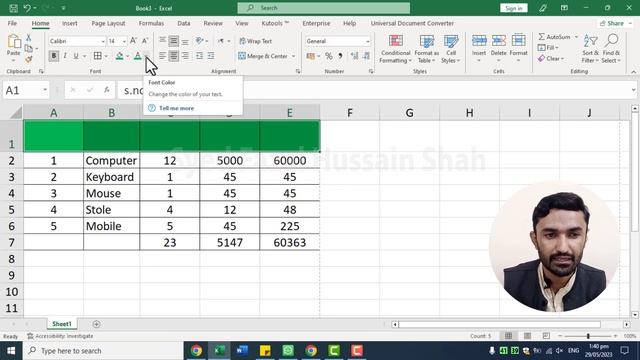Click the Format cells icon
640x360 pixels.
pyautogui.click(x=518, y=41)
